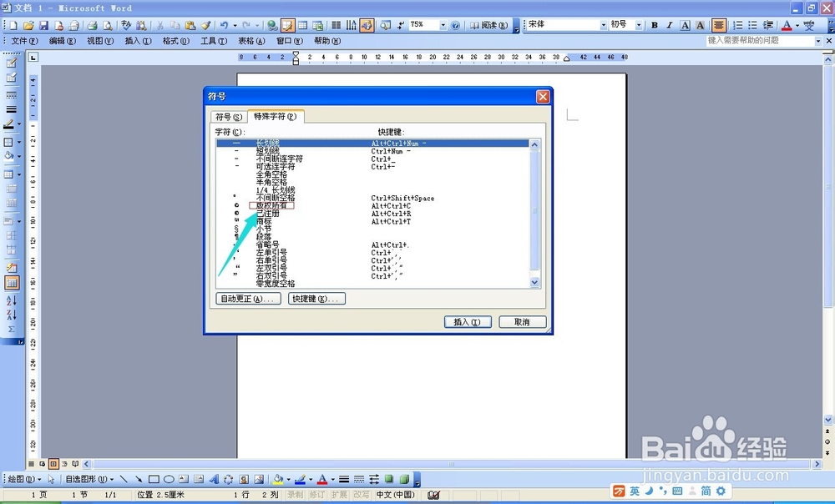Click the Arrow tool in Drawing toolbar
This screenshot has width=835, height=504.
click(x=139, y=480)
